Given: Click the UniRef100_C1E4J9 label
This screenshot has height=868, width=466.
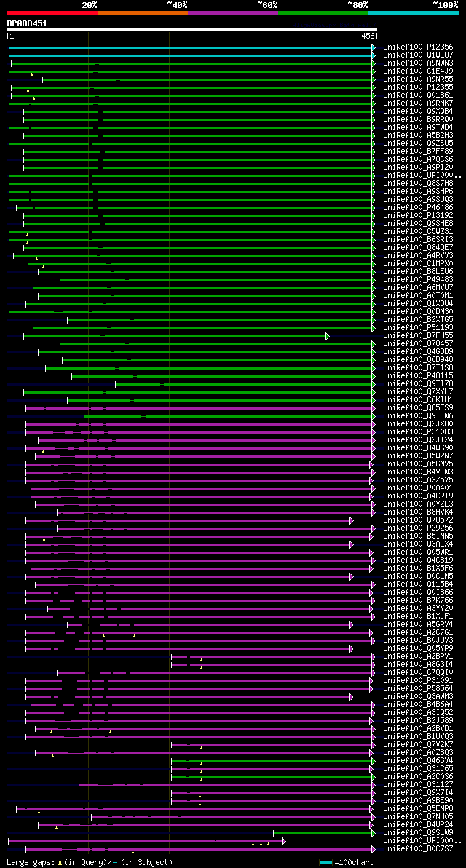Looking at the screenshot, I should click(418, 71).
